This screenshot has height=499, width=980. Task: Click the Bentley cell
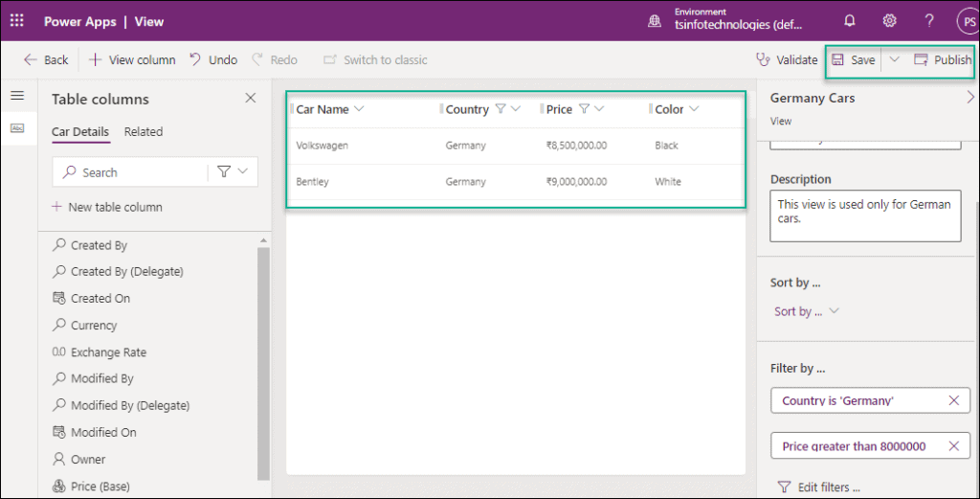coord(313,182)
